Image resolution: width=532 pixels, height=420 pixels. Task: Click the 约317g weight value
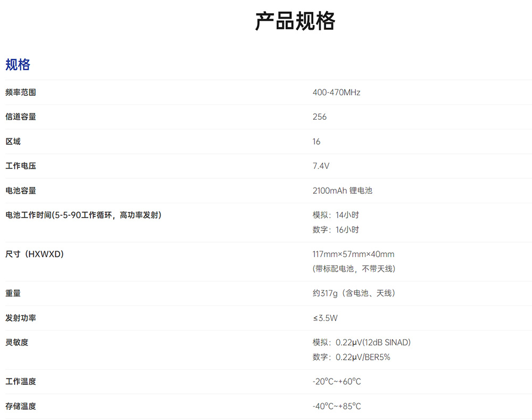coord(354,293)
